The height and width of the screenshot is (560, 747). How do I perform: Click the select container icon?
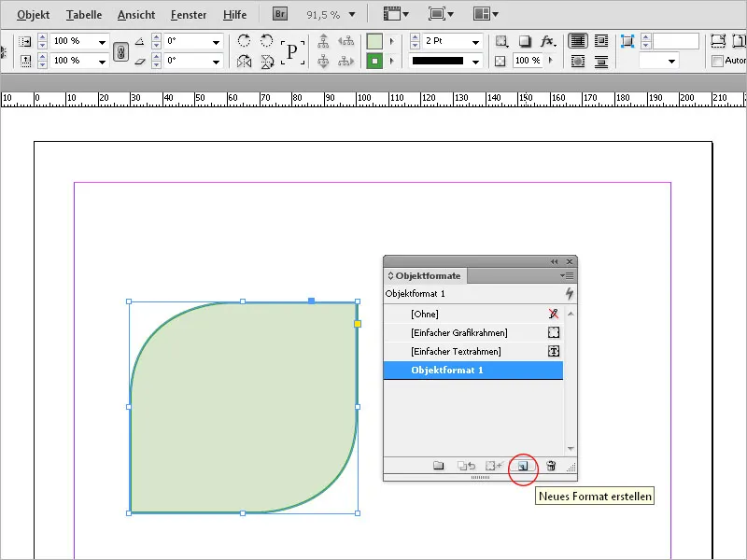point(323,41)
